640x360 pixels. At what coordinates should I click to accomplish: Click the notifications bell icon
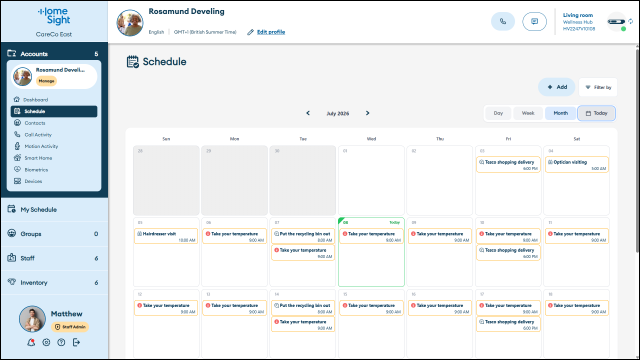click(x=31, y=342)
